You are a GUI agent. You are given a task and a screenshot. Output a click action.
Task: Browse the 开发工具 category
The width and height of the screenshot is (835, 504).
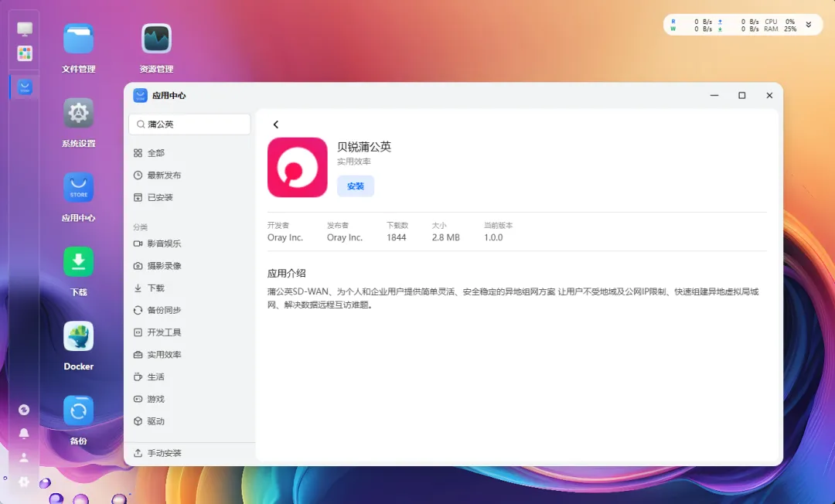164,332
